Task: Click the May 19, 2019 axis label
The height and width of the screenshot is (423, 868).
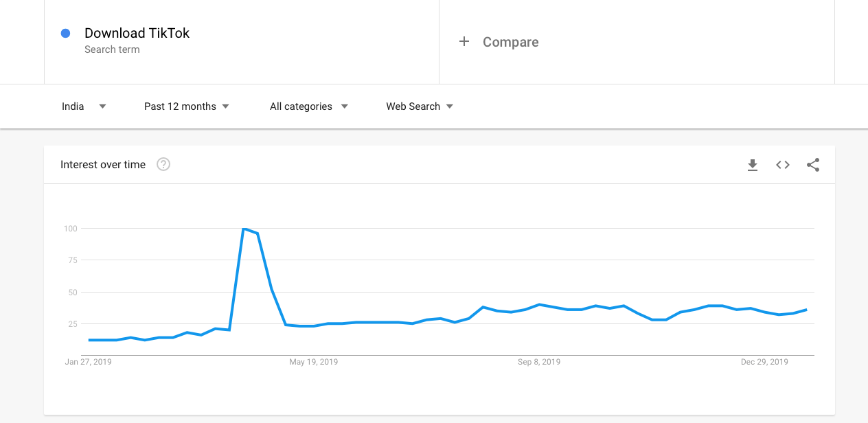Action: click(x=313, y=362)
